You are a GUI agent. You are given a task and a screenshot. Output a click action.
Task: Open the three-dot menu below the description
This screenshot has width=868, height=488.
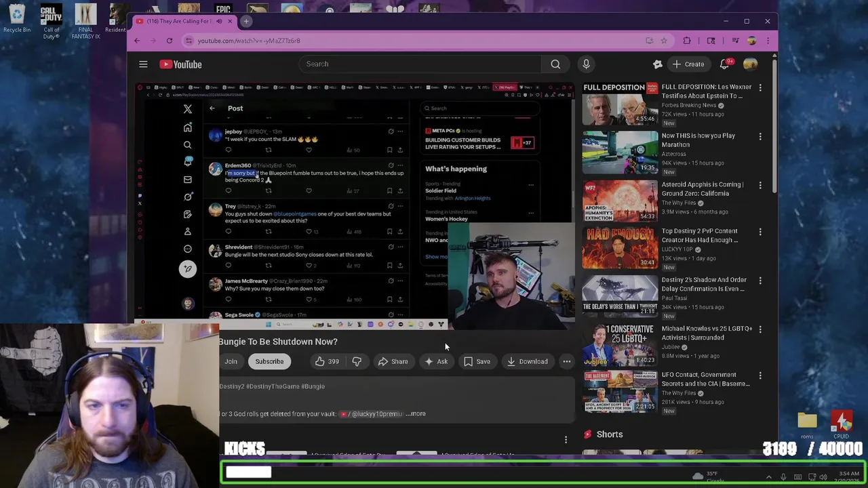[566, 440]
